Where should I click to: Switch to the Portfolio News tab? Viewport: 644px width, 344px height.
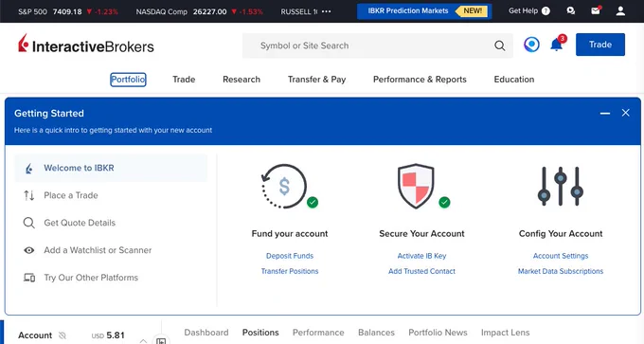(438, 333)
